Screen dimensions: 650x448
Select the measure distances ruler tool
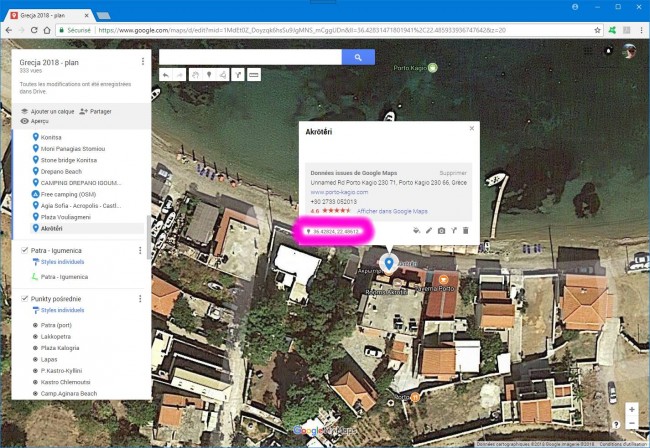[x=254, y=75]
